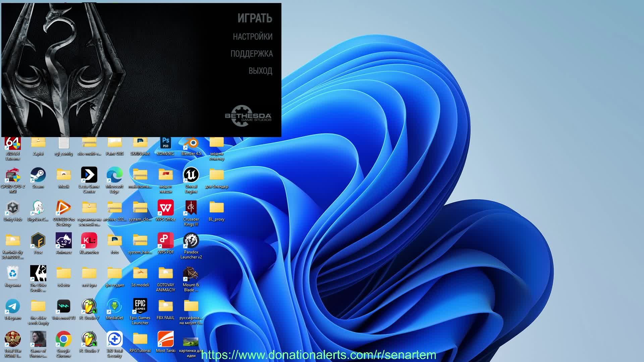Click ИГРАТЬ in the Skyrim launcher
The width and height of the screenshot is (644, 362).
(x=255, y=18)
